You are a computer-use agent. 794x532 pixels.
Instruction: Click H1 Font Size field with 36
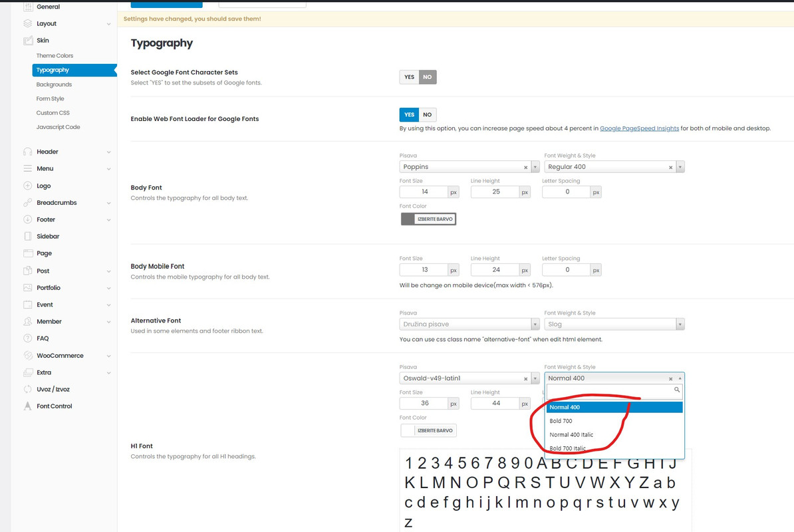[424, 404]
